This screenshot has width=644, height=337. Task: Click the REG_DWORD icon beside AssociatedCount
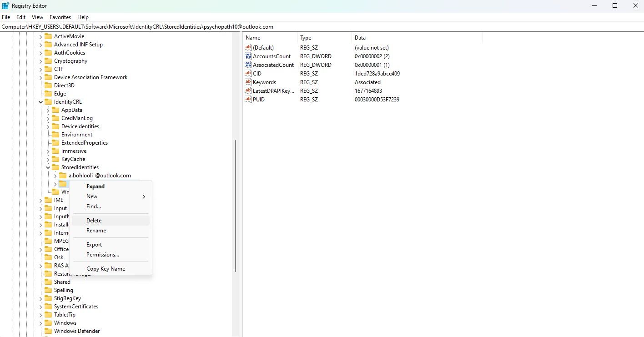tap(247, 65)
